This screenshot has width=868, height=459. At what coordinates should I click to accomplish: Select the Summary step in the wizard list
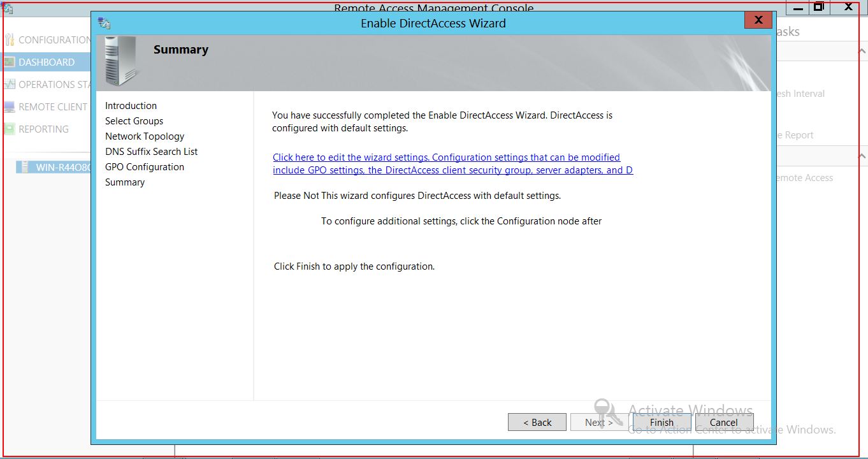pos(125,182)
